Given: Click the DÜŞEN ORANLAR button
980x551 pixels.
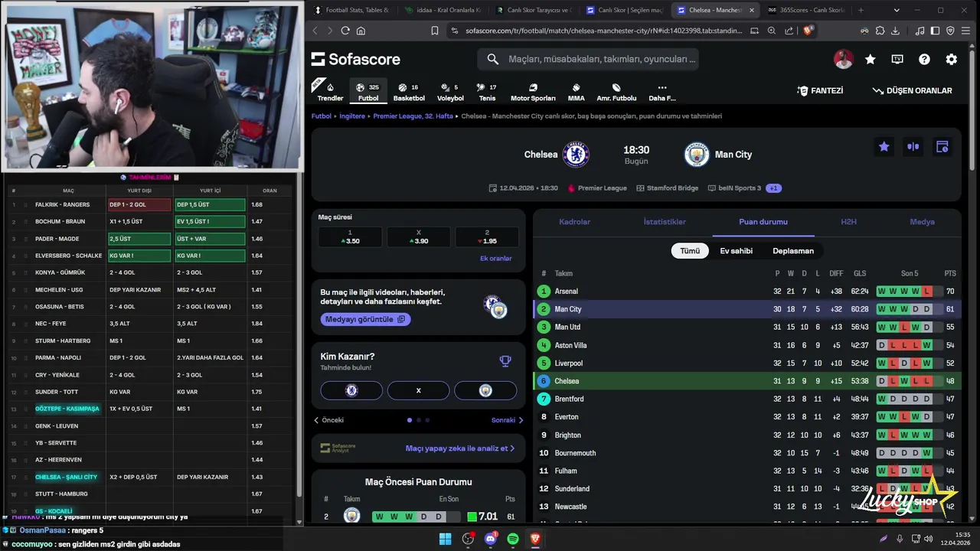Looking at the screenshot, I should click(x=912, y=90).
